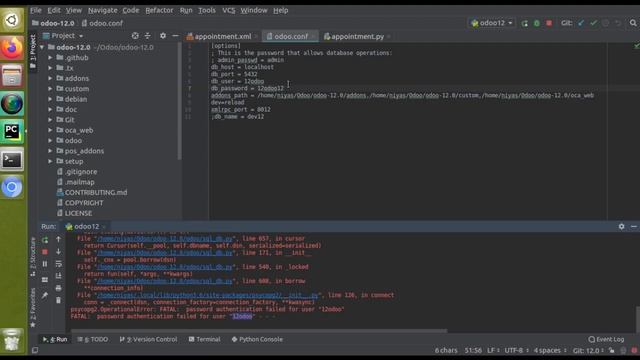Open sql_db.py link at line 657
640x360 pixels.
(165, 238)
